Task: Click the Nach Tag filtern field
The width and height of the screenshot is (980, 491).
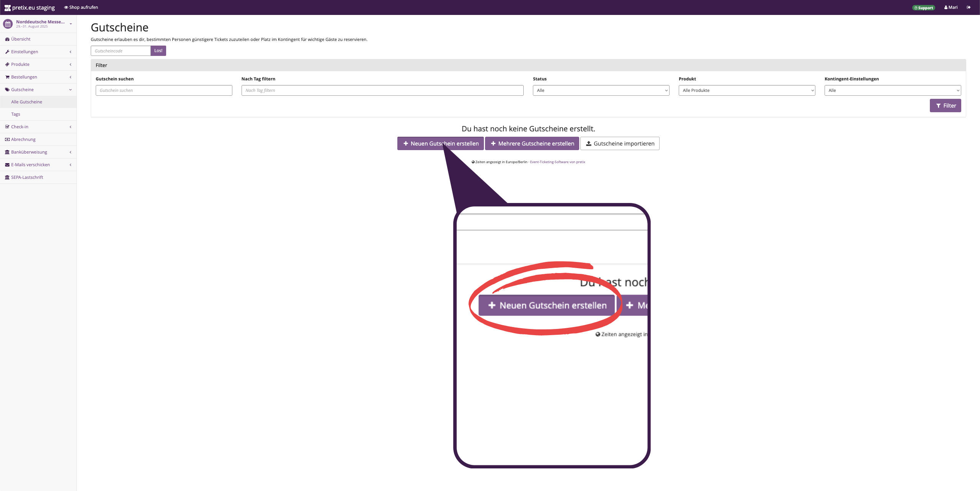Action: [x=382, y=90]
